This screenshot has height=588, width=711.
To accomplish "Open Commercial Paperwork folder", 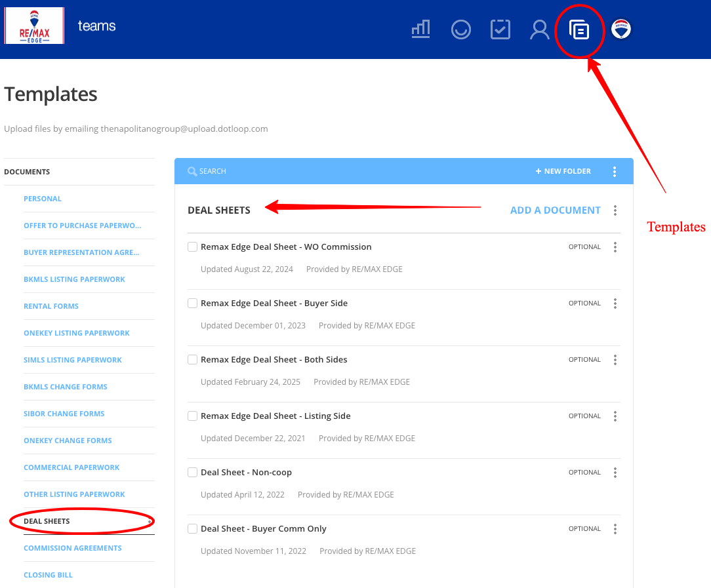I will (71, 467).
